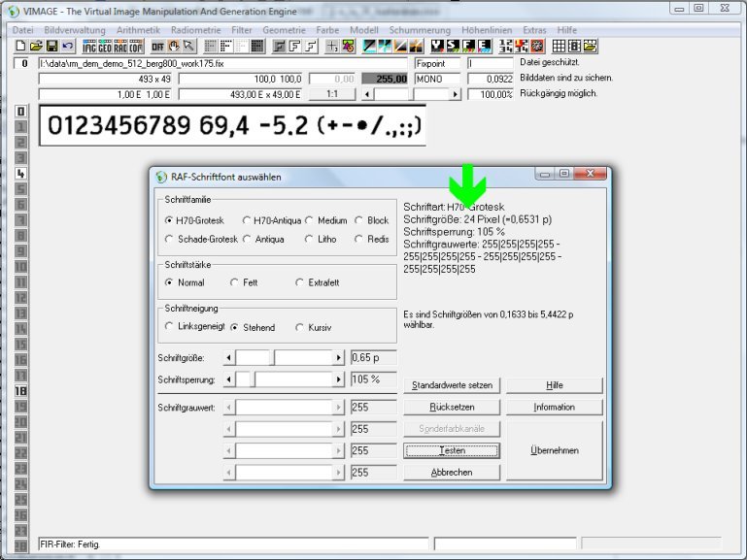Select Kursiv font slant option

301,327
